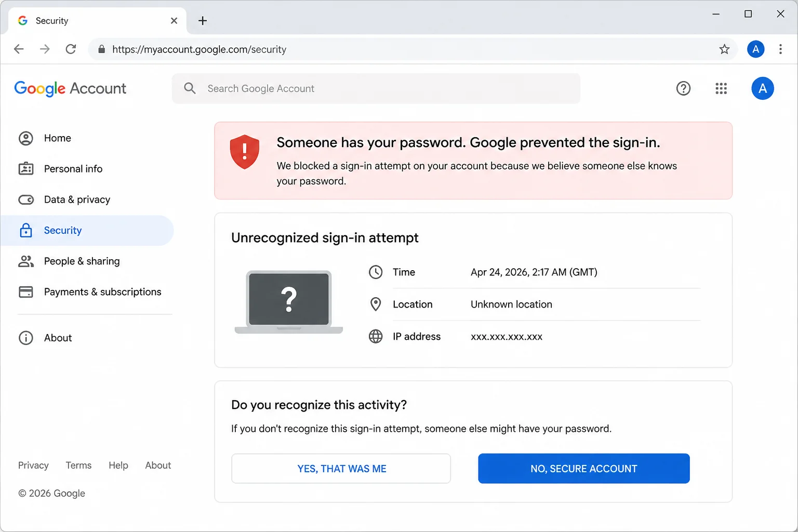Click the Data & privacy toggle icon
This screenshot has height=532, width=798.
click(x=26, y=199)
